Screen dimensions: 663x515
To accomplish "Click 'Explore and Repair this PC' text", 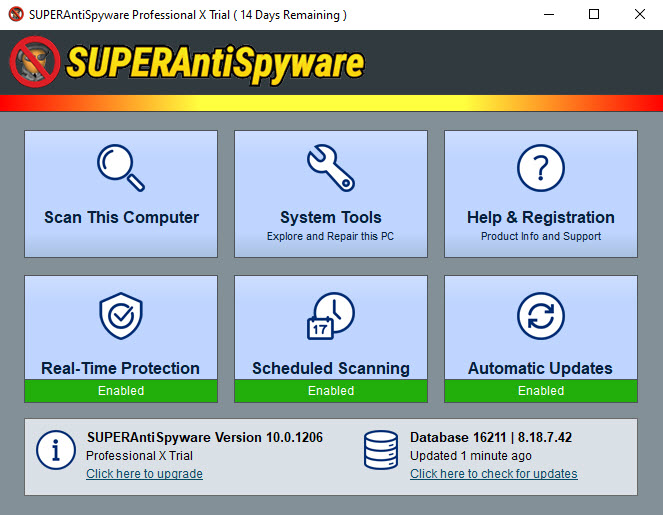I will coord(330,236).
